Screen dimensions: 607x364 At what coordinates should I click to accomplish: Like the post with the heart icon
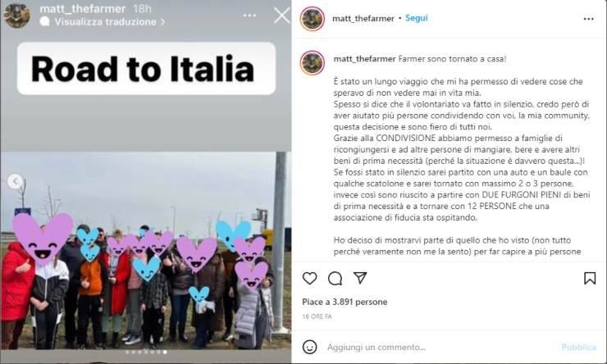(309, 278)
